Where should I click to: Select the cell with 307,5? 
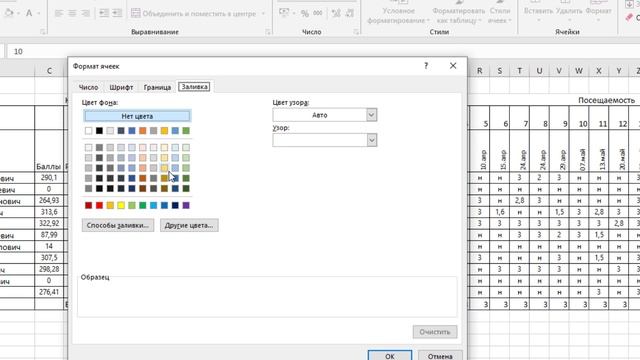(49, 258)
